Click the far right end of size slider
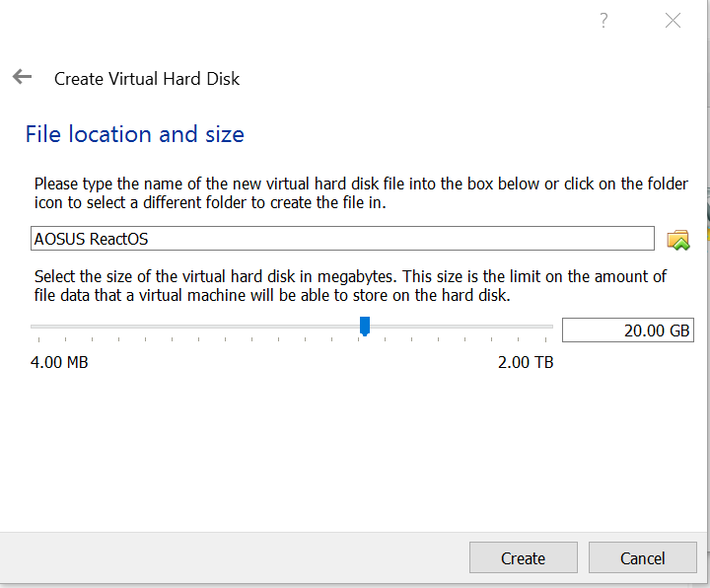This screenshot has width=710, height=588. 550,327
